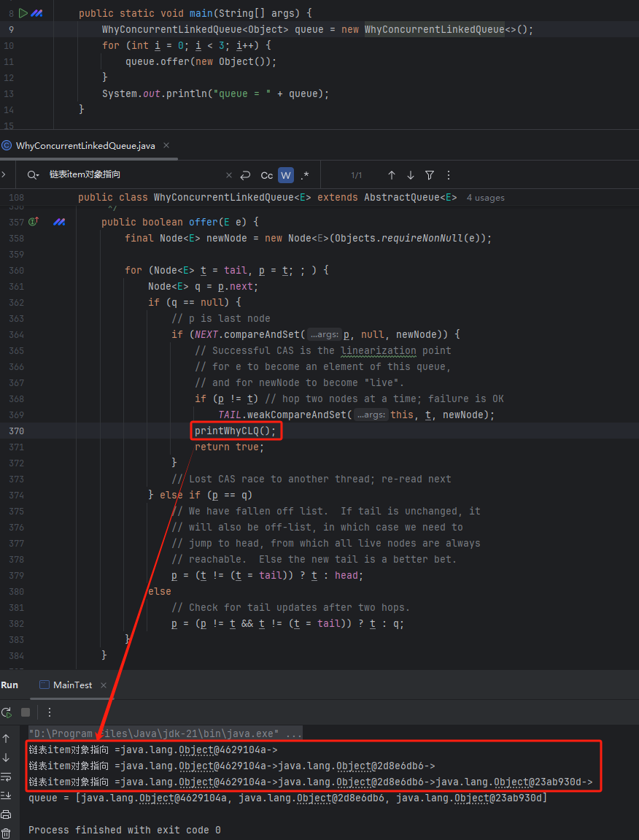Toggle Regex (.*) search option
This screenshot has width=639, height=840.
point(305,175)
